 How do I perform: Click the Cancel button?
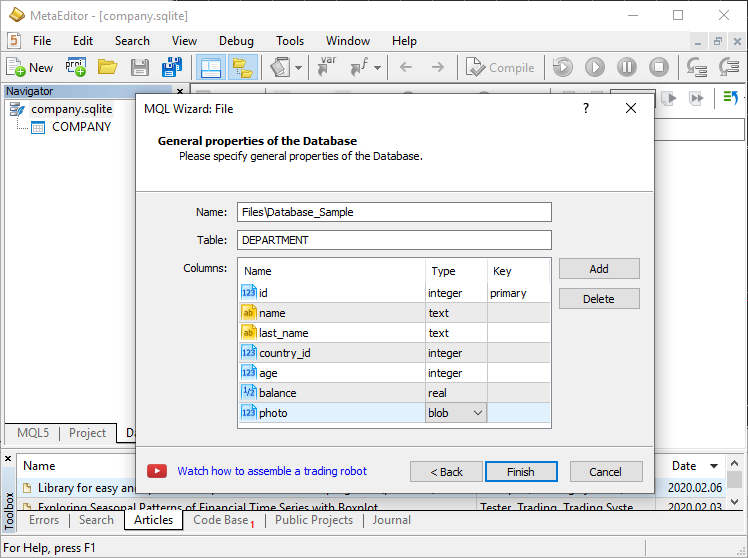pos(605,472)
